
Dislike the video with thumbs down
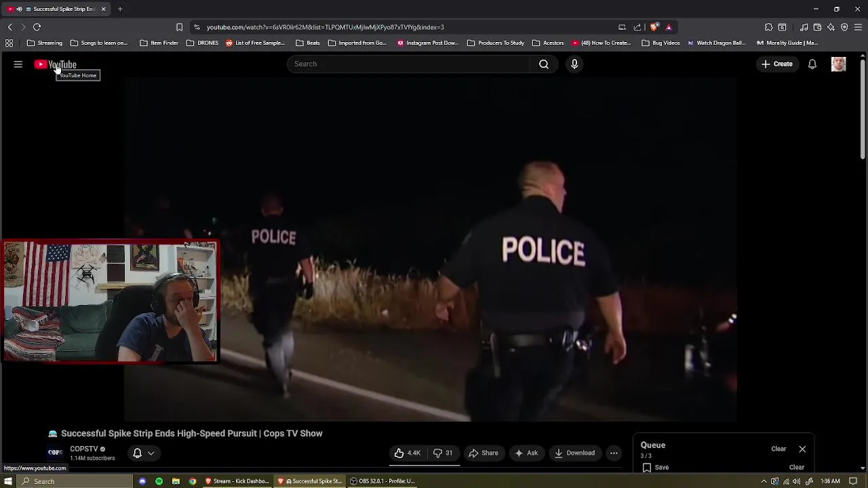443,453
